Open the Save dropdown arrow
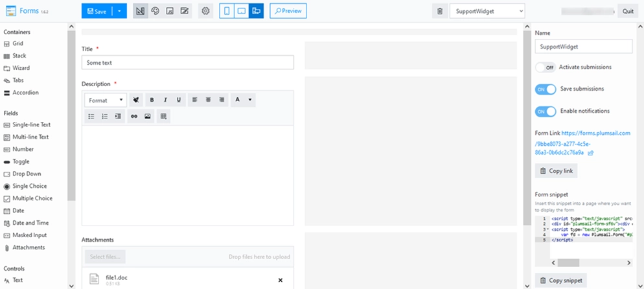The width and height of the screenshot is (644, 289). 119,11
